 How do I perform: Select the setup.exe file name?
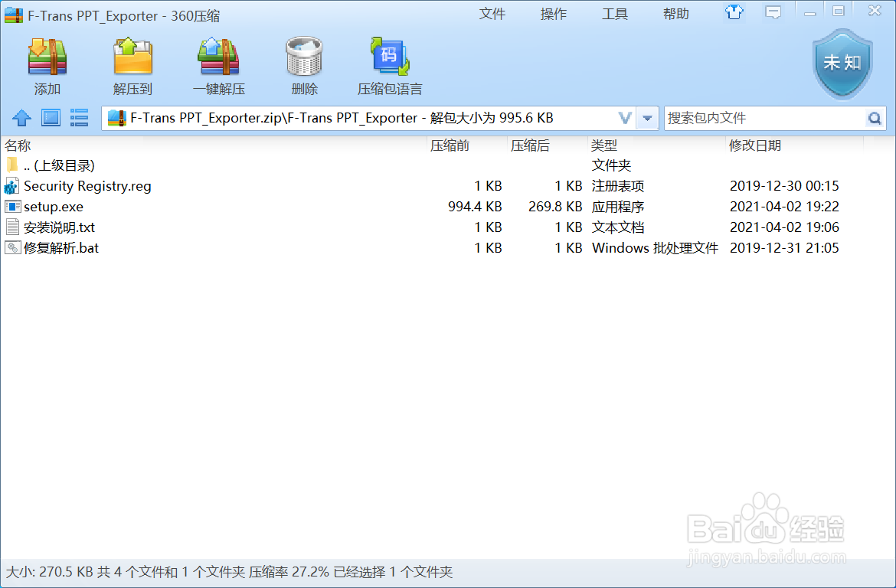[x=54, y=207]
